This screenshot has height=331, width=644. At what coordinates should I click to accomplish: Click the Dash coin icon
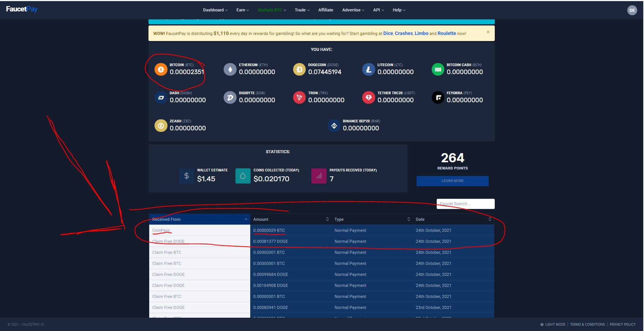pos(161,98)
